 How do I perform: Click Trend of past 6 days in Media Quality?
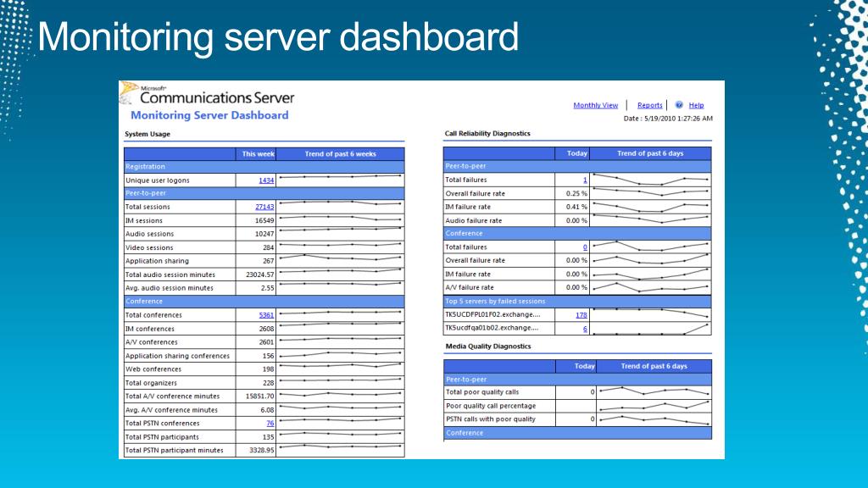(x=654, y=366)
